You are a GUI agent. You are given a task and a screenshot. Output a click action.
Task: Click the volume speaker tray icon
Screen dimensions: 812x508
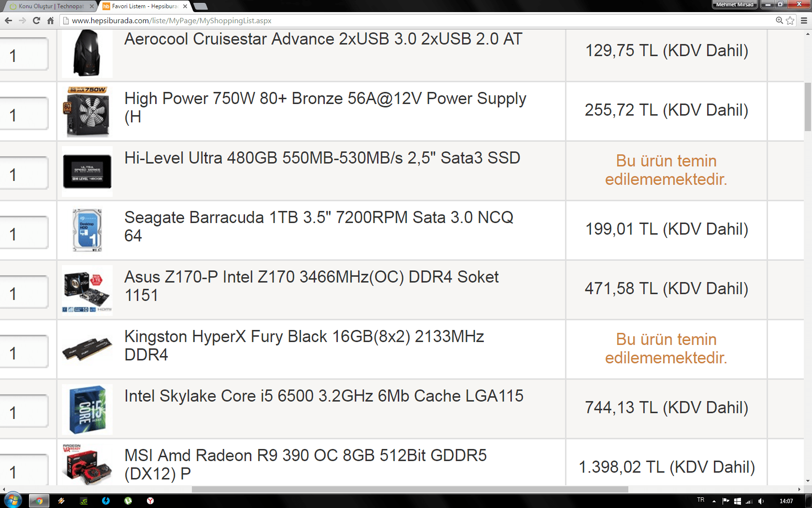pos(761,501)
